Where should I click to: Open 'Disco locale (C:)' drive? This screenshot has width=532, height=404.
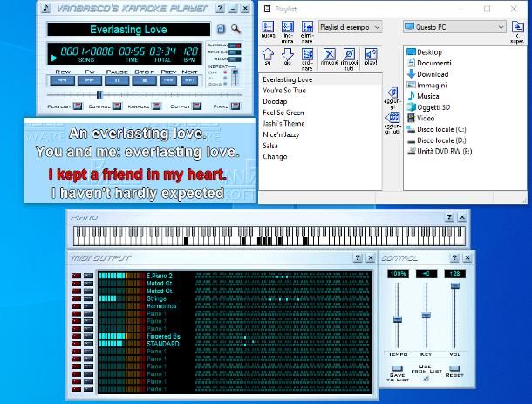(437, 129)
